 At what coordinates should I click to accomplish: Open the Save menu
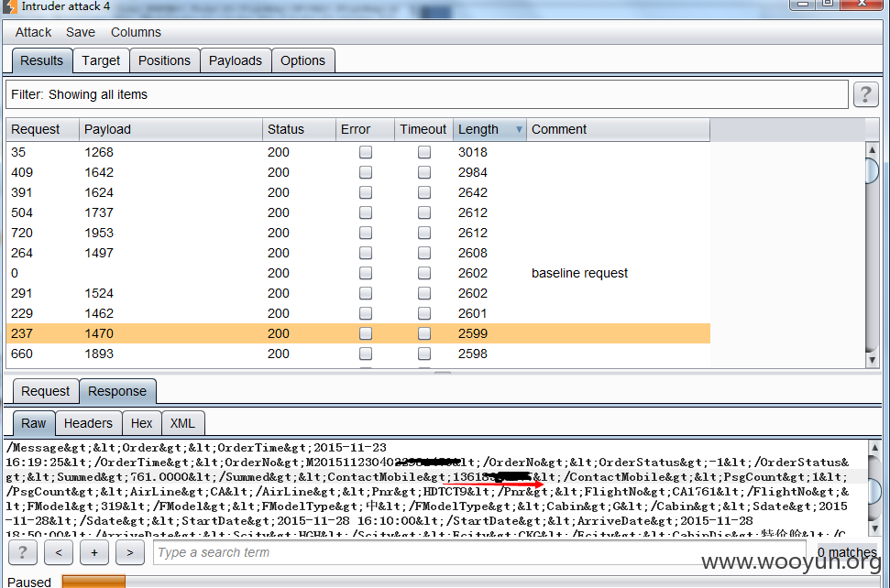(x=81, y=32)
